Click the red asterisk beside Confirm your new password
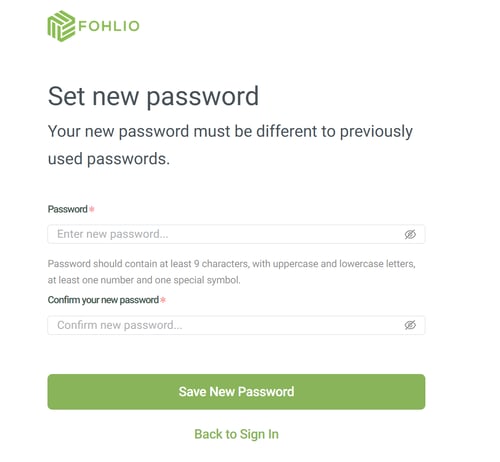500x462 pixels. (x=163, y=300)
